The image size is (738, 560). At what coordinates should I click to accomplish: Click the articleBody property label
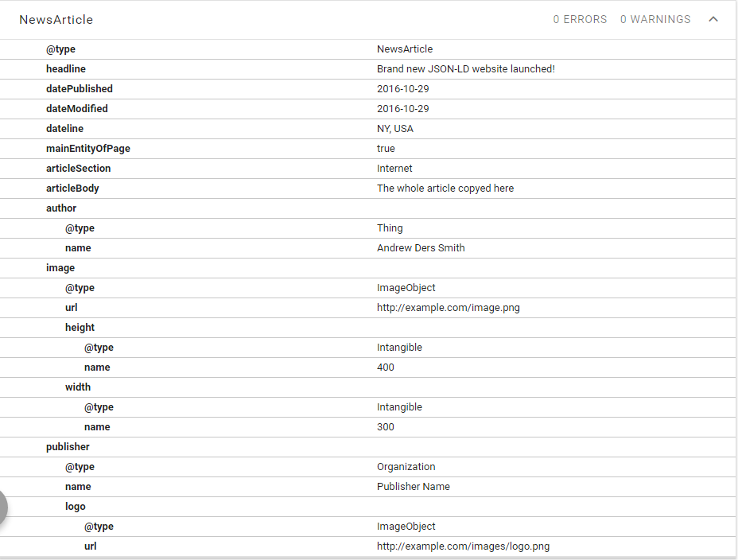[72, 189]
